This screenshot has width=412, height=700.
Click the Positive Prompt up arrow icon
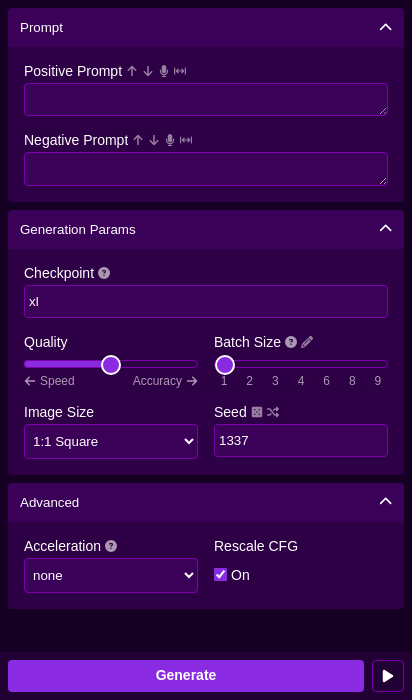(132, 71)
